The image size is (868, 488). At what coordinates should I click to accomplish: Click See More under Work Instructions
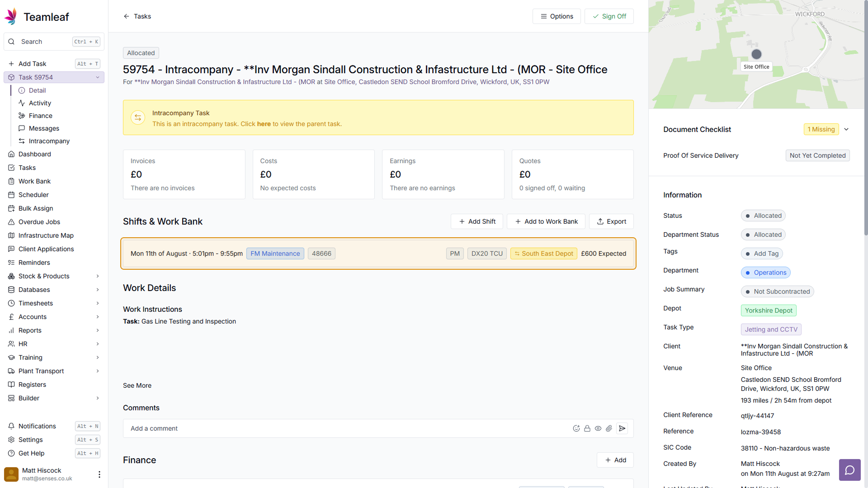click(137, 385)
